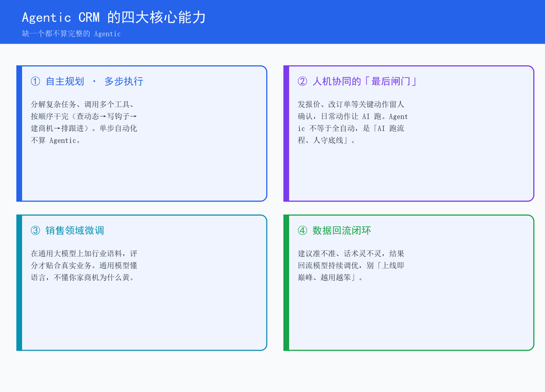Click the title 'Agentic CRM 的四大核心能力'
The height and width of the screenshot is (392, 545).
tap(114, 17)
